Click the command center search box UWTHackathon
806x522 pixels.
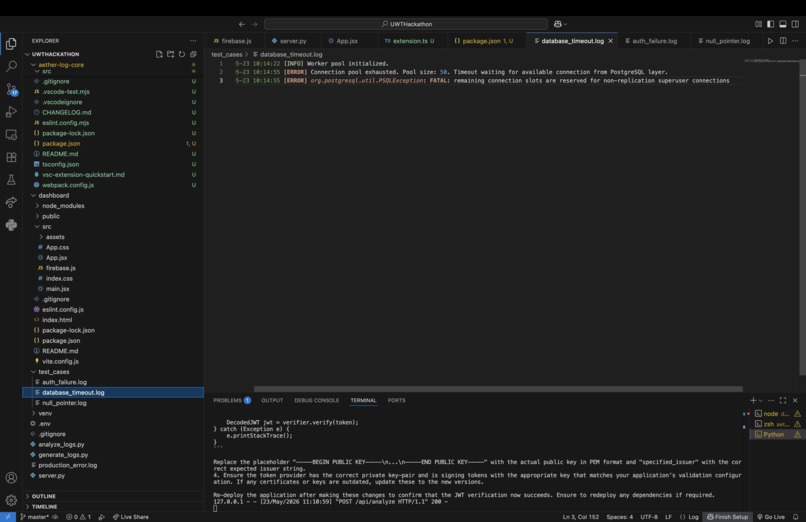406,24
